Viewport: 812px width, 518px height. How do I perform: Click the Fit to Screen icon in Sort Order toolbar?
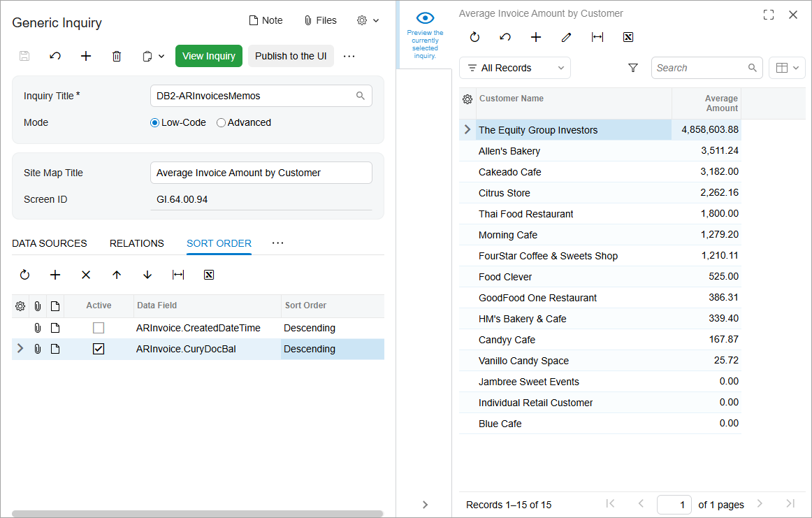(178, 275)
